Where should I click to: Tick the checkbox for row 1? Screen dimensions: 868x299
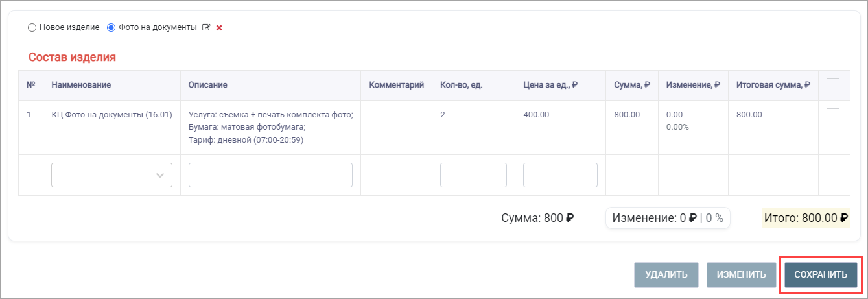point(833,115)
